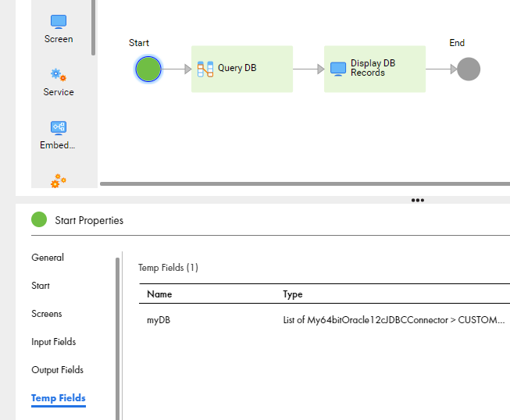The width and height of the screenshot is (510, 420).
Task: Open the Input Fields tab
Action: coord(54,342)
